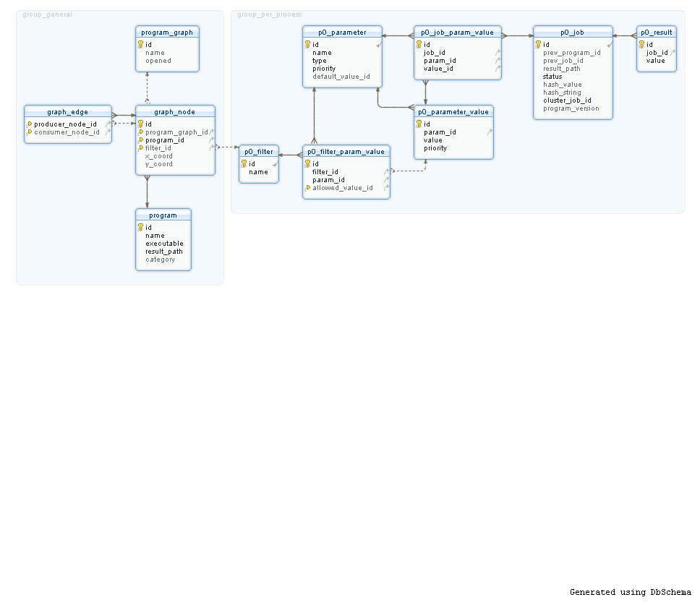Image resolution: width=700 pixels, height=605 pixels.
Task: Select the p0_parameter table title
Action: [x=342, y=33]
